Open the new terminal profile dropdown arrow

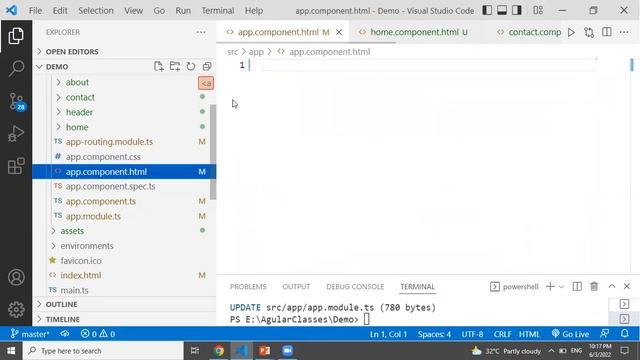pyautogui.click(x=561, y=287)
